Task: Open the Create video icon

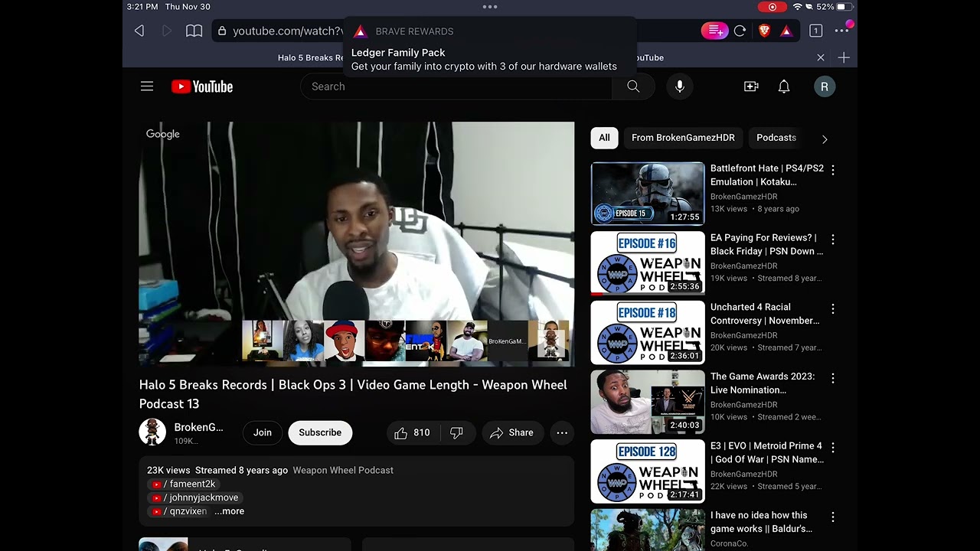Action: point(751,86)
